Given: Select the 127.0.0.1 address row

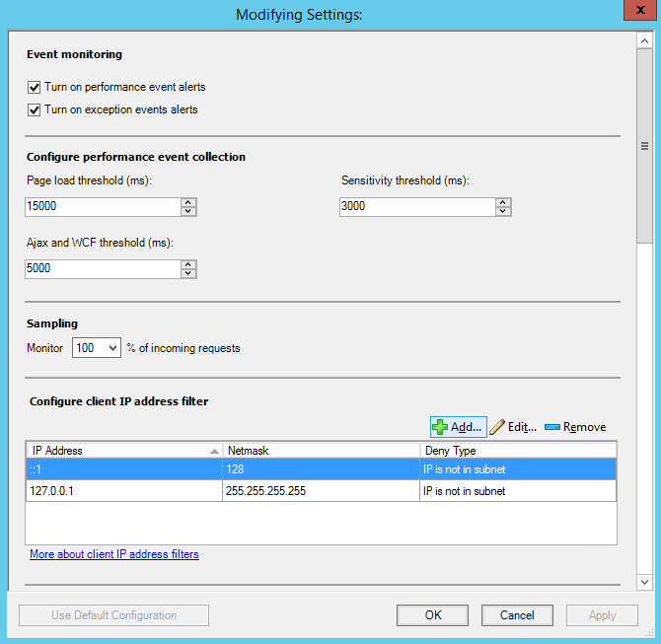Looking at the screenshot, I should (x=123, y=491).
